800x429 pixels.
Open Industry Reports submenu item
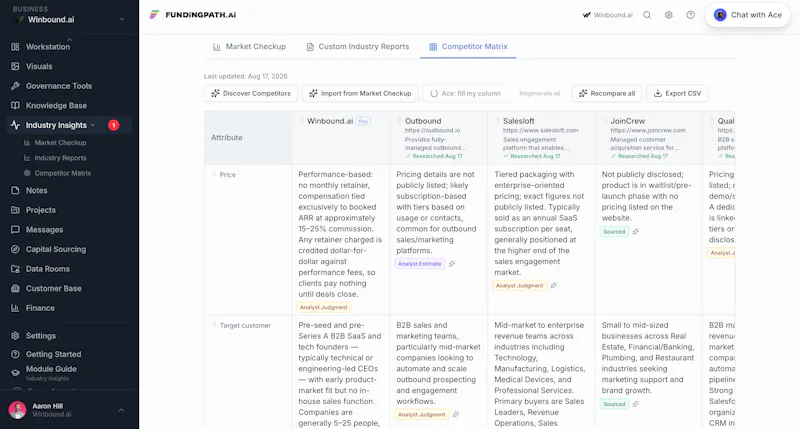[x=60, y=158]
